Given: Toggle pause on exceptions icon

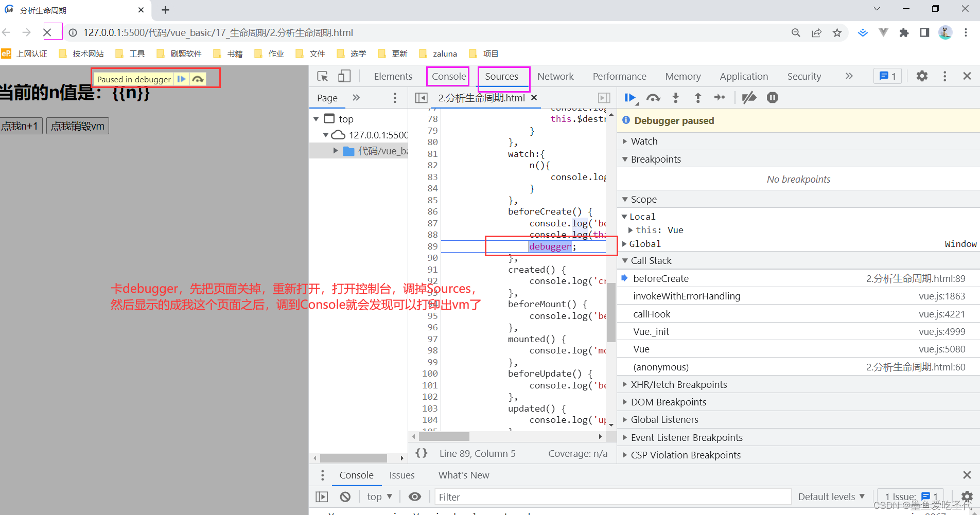Looking at the screenshot, I should click(x=773, y=98).
